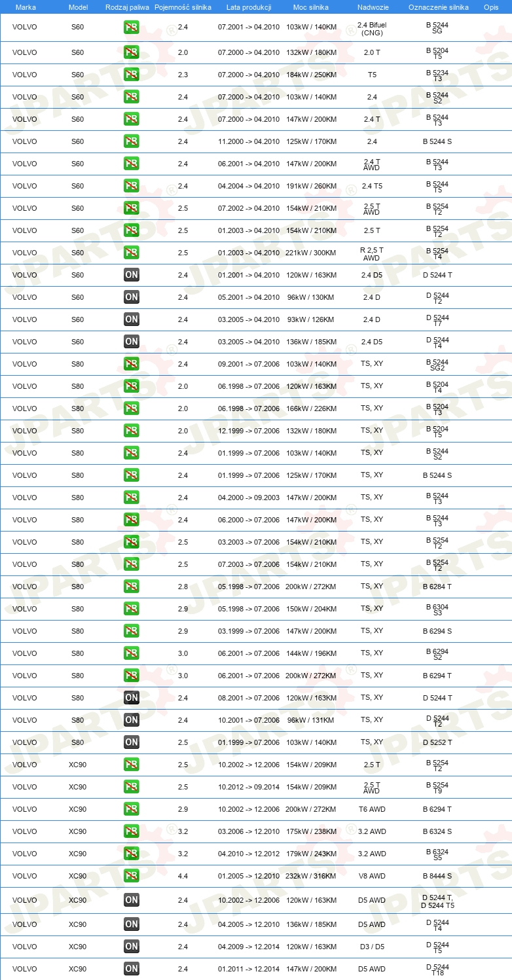
Task: Click the petrol icon in the S80 B 6294 S row
Action: (131, 631)
